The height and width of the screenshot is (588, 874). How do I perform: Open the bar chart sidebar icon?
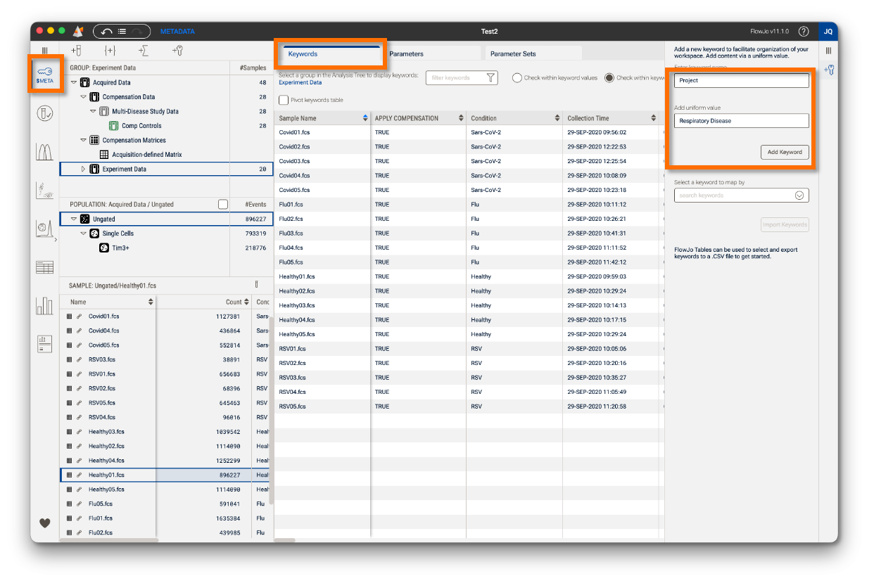click(x=44, y=305)
